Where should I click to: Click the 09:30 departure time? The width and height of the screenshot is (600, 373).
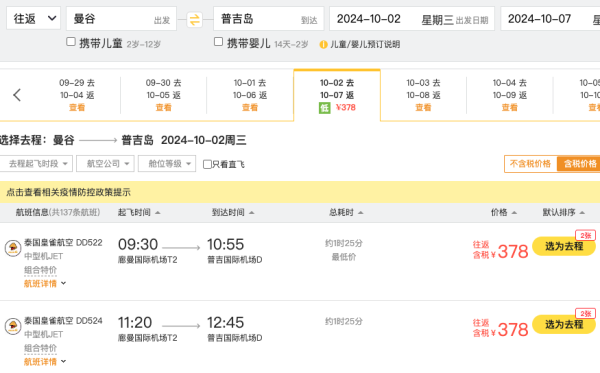[138, 244]
